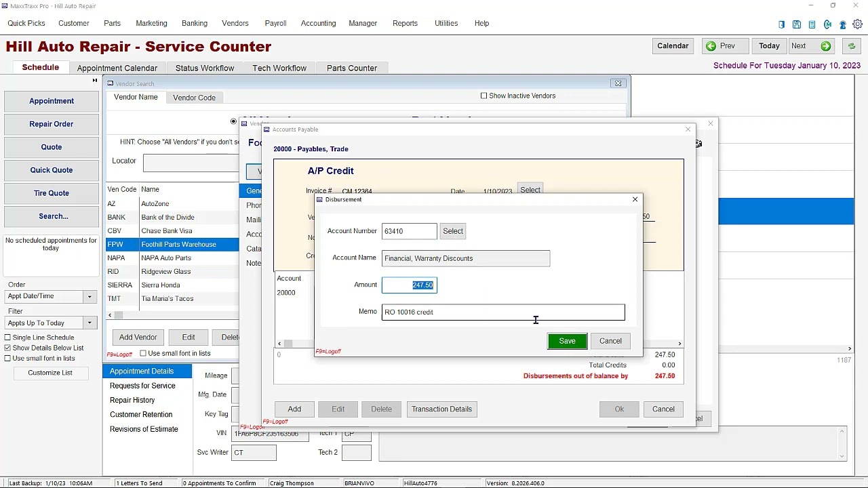This screenshot has height=488, width=868.
Task: Go to the Prev schedule day
Action: [725, 46]
